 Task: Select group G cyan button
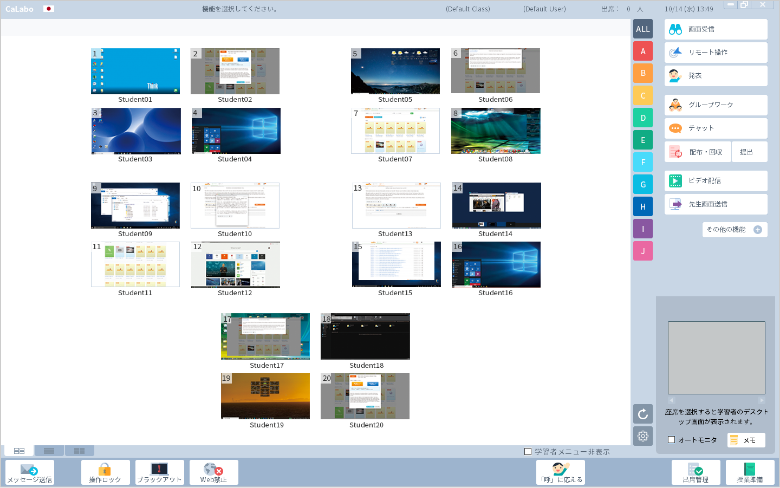coord(643,185)
